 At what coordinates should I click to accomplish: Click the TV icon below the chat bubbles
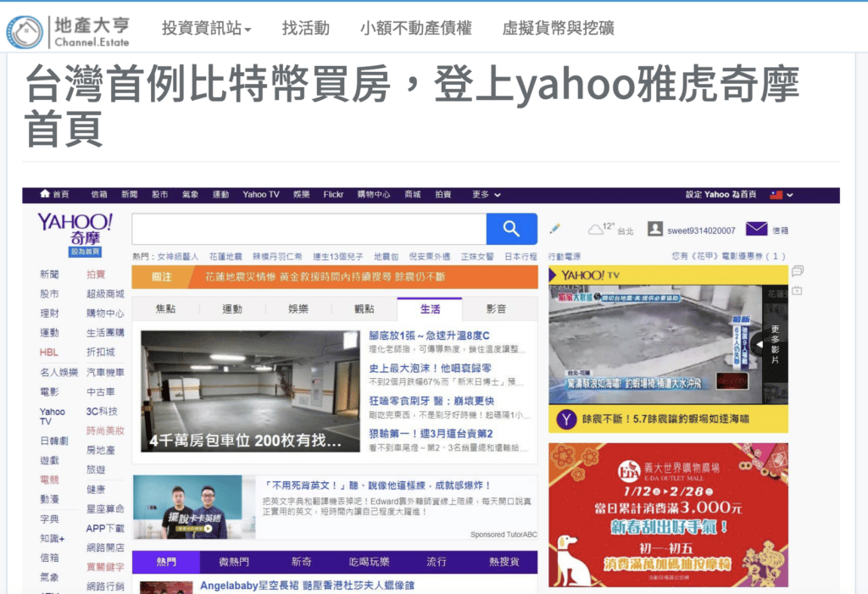point(797,291)
